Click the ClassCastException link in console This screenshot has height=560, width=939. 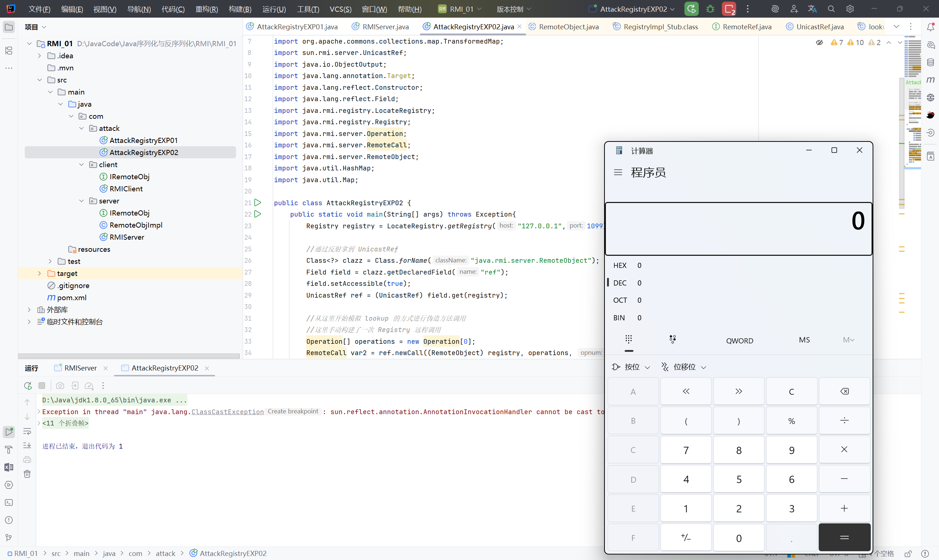pyautogui.click(x=227, y=412)
